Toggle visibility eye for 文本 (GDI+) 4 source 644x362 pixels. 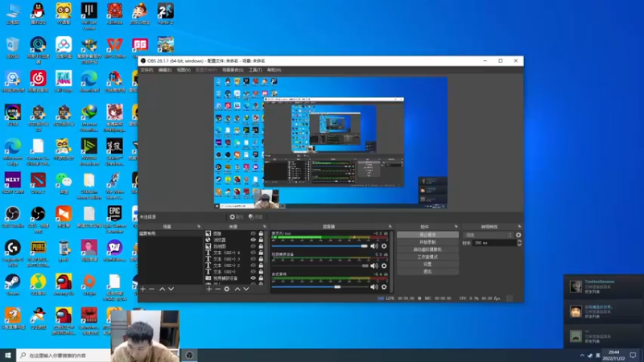[x=253, y=253]
